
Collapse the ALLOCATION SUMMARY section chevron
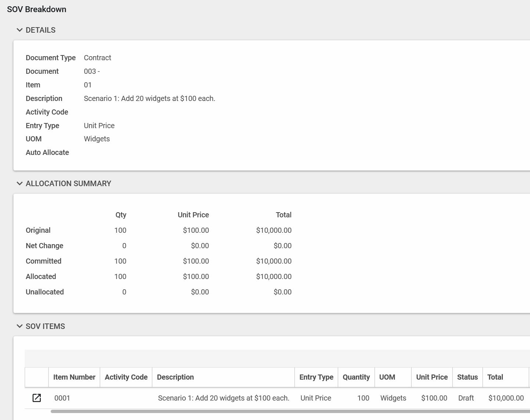(x=19, y=184)
